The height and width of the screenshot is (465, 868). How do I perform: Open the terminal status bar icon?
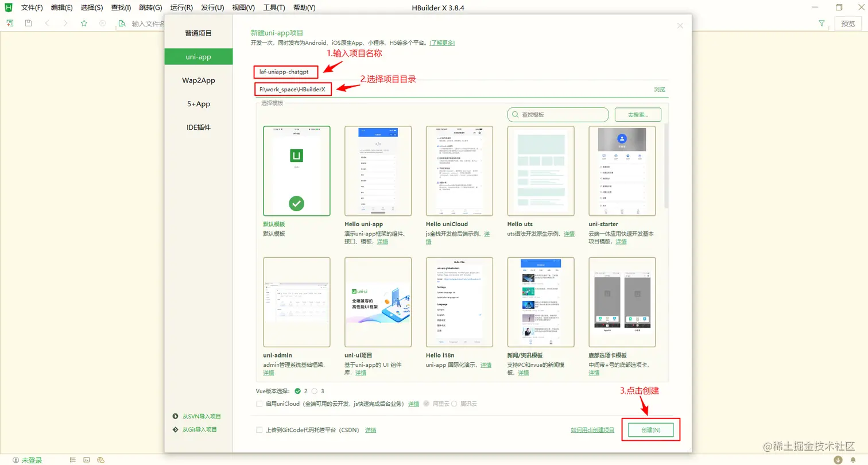point(87,460)
